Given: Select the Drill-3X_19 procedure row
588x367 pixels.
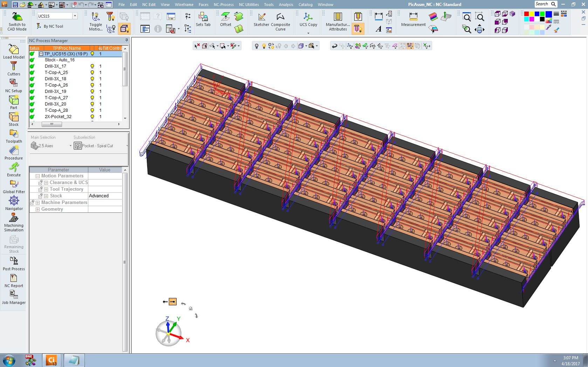Looking at the screenshot, I should click(x=55, y=91).
